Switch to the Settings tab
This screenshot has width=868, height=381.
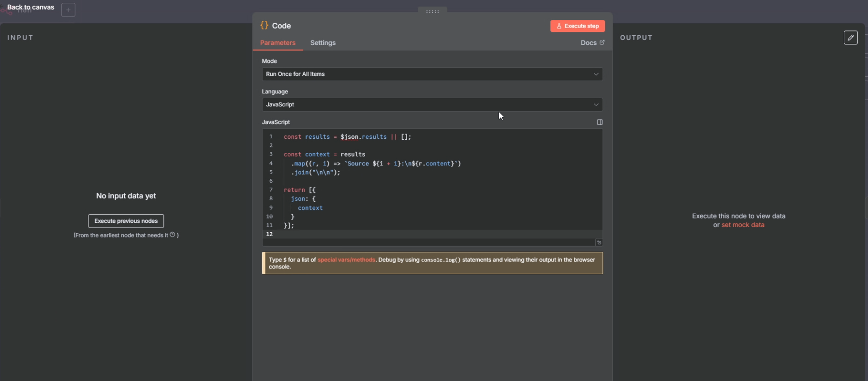pyautogui.click(x=323, y=43)
